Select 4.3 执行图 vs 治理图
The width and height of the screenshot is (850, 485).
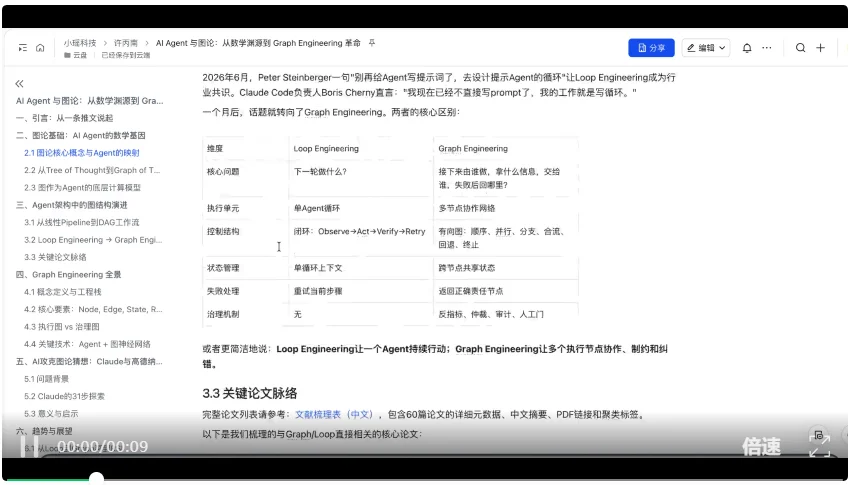(x=62, y=326)
